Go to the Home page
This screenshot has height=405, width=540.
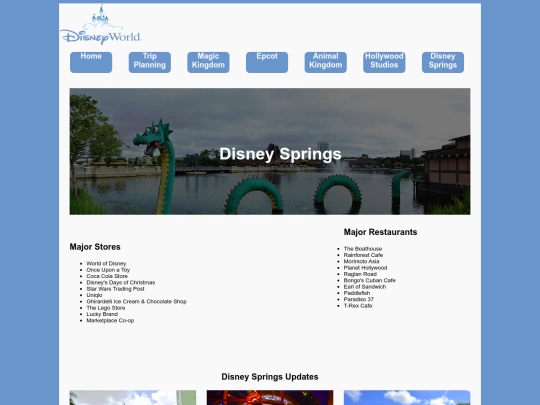[x=91, y=62]
